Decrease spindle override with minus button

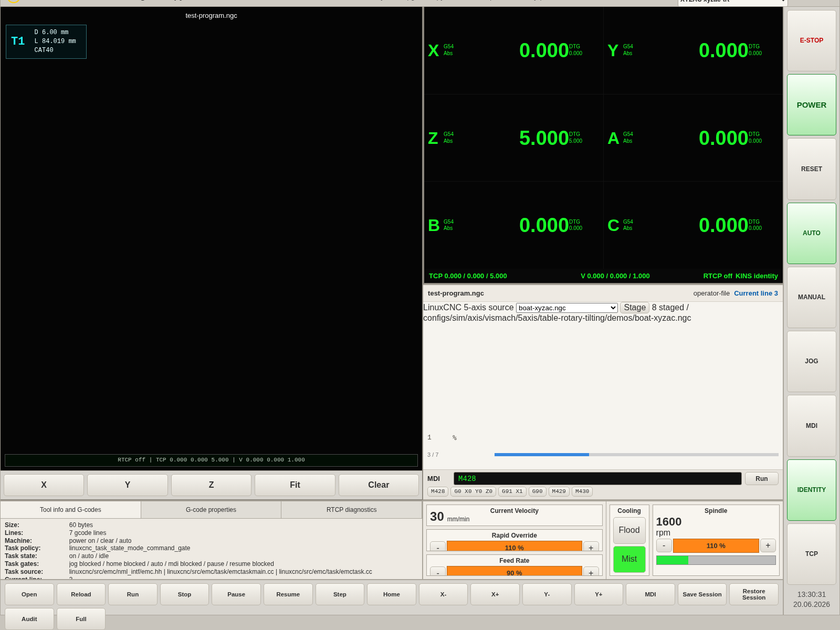click(664, 545)
